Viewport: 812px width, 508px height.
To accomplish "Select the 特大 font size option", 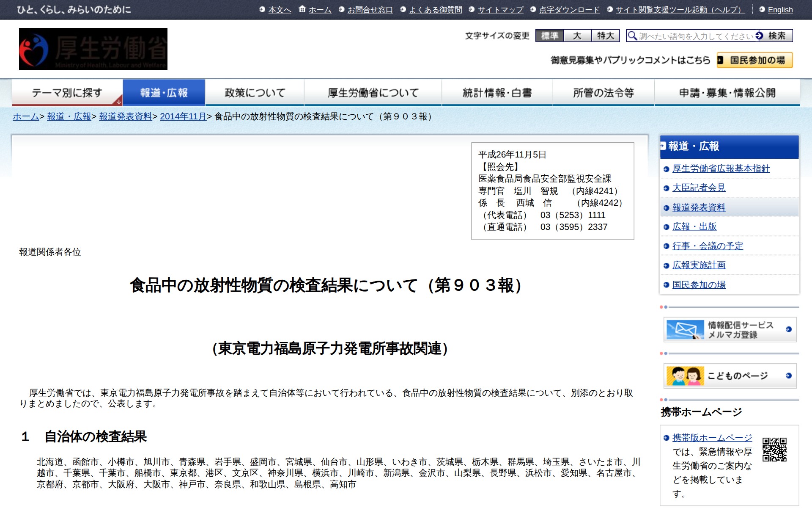I will point(605,36).
